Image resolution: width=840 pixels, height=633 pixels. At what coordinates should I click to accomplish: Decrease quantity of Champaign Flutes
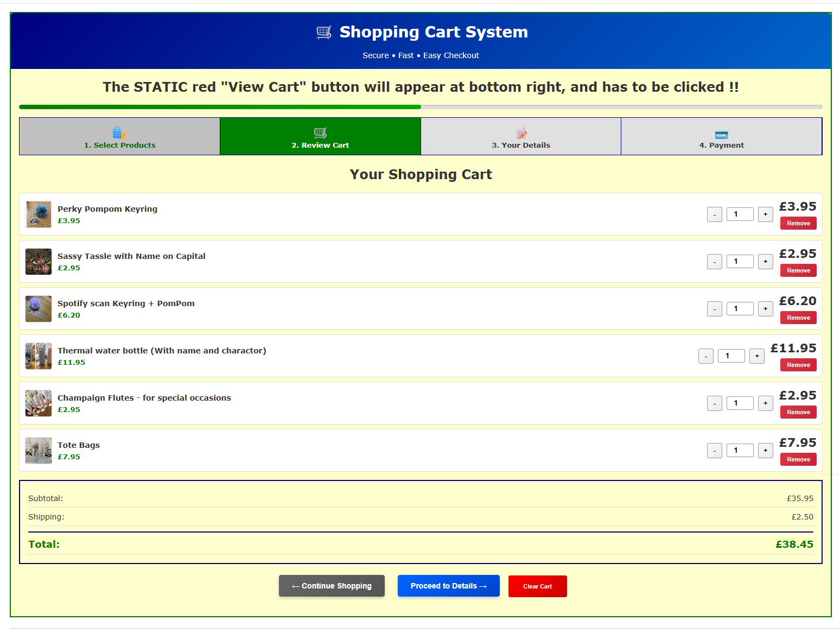[x=714, y=403]
